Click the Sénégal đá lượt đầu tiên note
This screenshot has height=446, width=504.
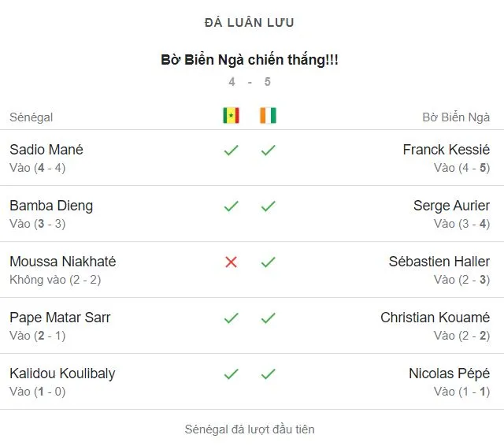click(x=250, y=429)
